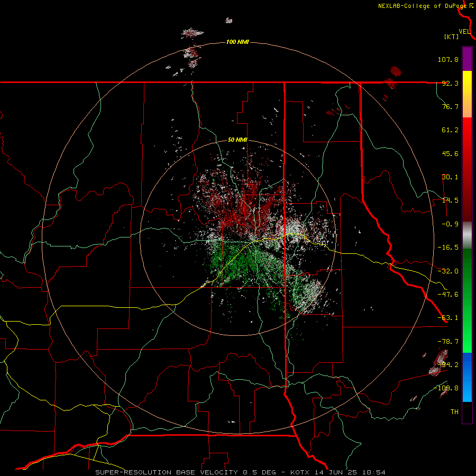Click the 14.5 scale label
The width and height of the screenshot is (476, 476).
point(450,200)
